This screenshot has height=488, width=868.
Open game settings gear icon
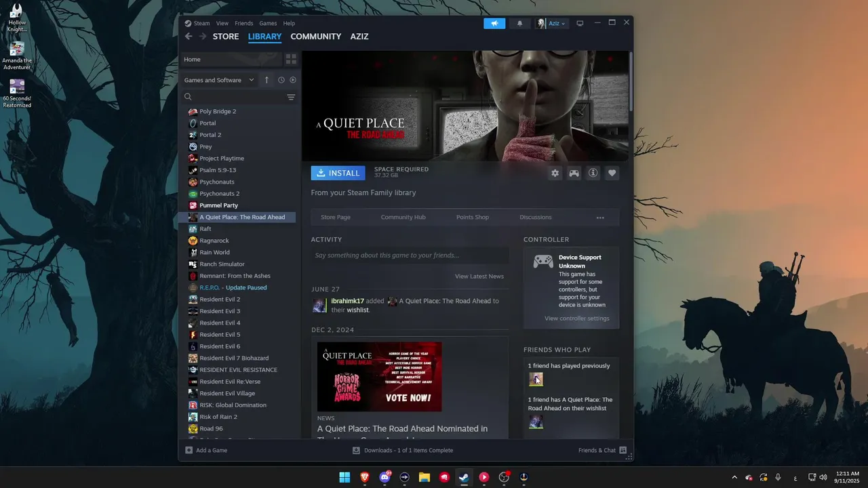[555, 173]
